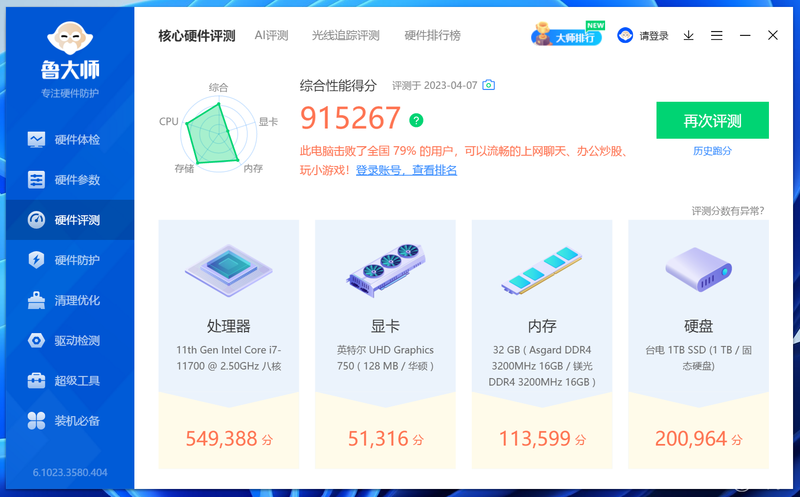Open 硬件防护 shield icon
Image resolution: width=800 pixels, height=497 pixels.
pyautogui.click(x=36, y=260)
